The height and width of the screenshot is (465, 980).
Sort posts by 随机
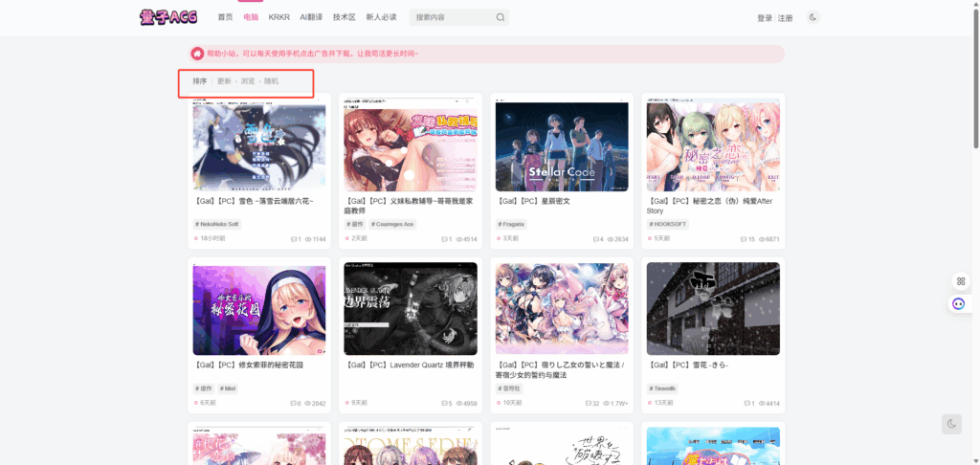click(271, 81)
